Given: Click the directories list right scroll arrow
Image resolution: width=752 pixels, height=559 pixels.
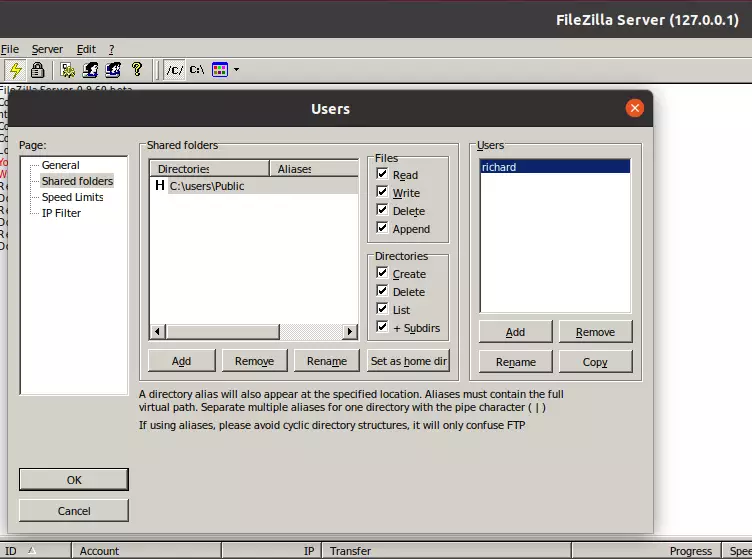Looking at the screenshot, I should coord(350,331).
